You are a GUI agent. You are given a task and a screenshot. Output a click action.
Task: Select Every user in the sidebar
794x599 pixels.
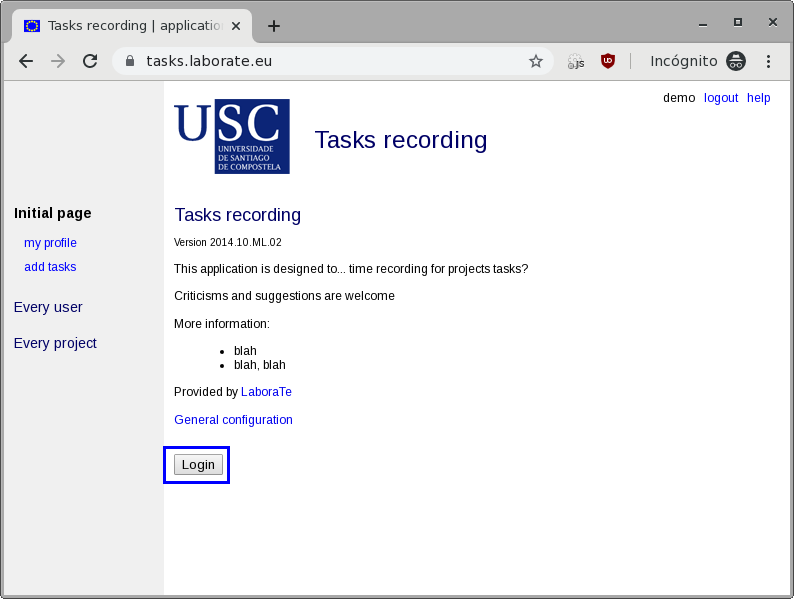point(48,307)
